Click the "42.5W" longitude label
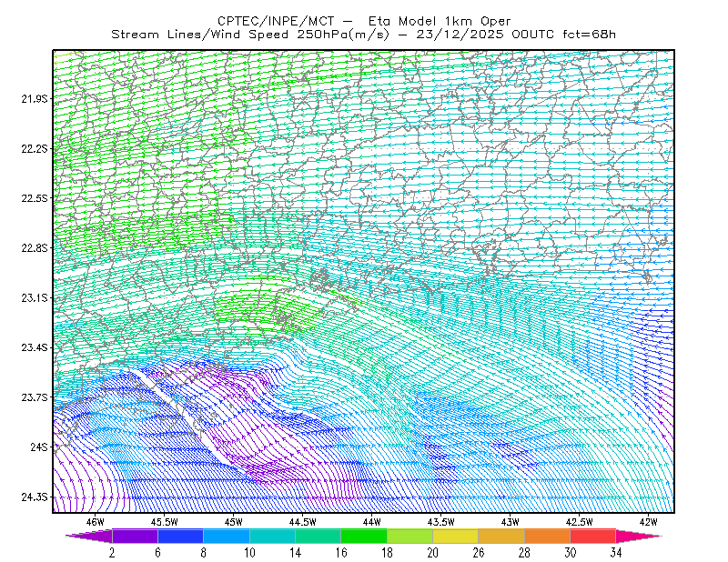Viewport: 728px width, 562px height. pos(580,522)
